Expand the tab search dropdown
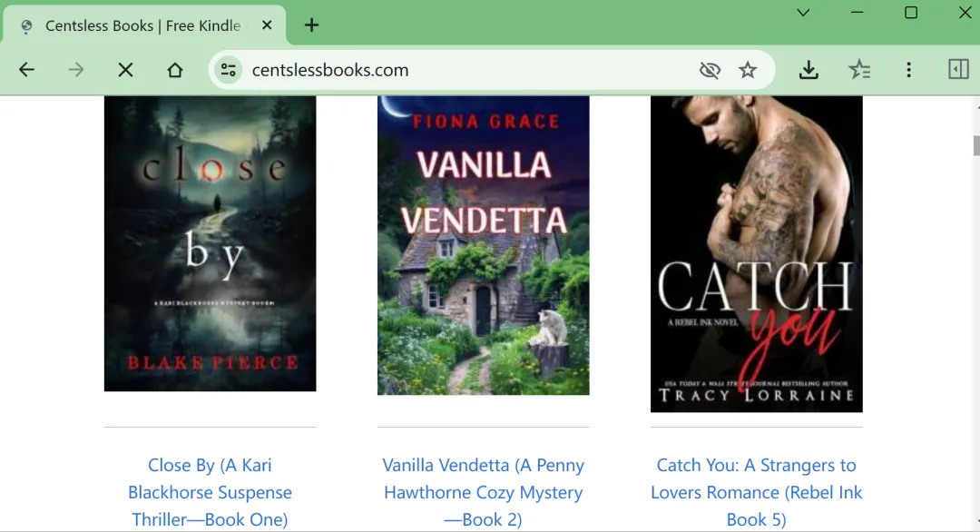Screen dimensions: 980x532 [803, 13]
